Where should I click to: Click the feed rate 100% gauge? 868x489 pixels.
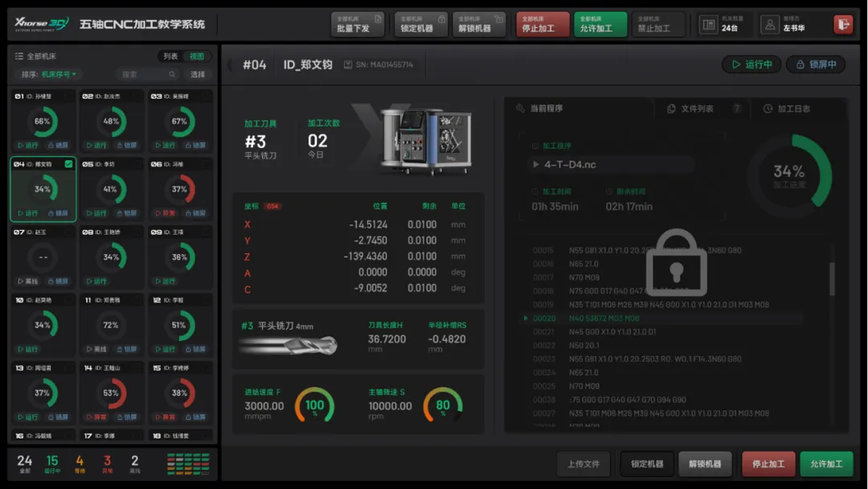[314, 406]
